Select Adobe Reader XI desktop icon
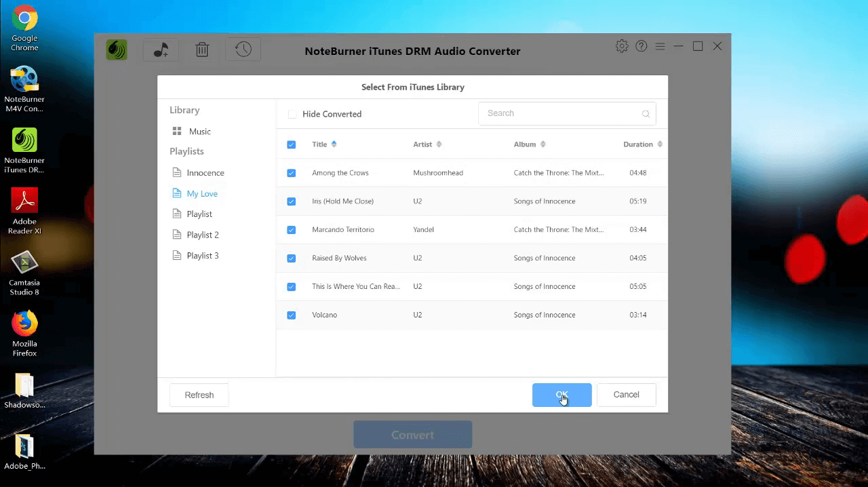Viewport: 868px width, 487px height. pos(24,212)
